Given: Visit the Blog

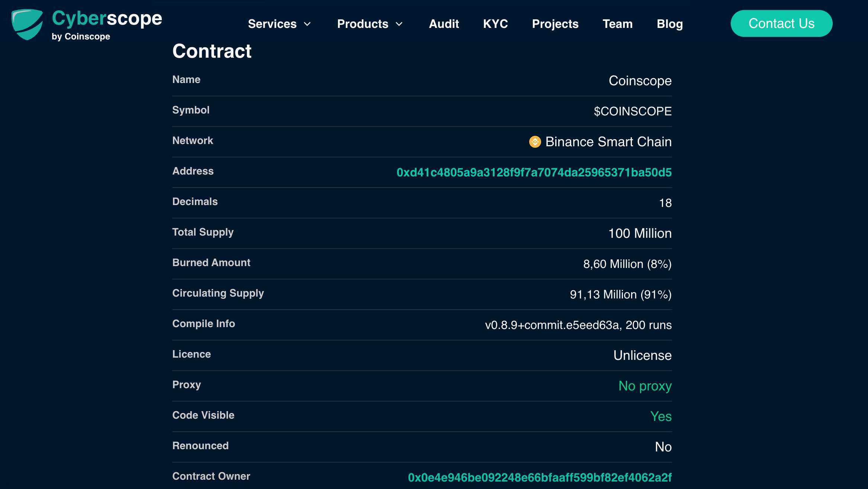Looking at the screenshot, I should [669, 24].
